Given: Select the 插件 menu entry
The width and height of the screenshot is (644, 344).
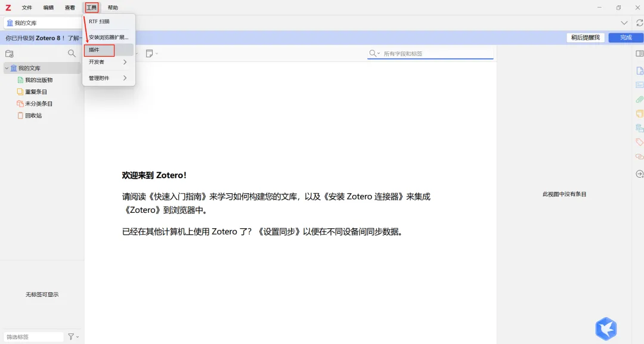Looking at the screenshot, I should [109, 49].
